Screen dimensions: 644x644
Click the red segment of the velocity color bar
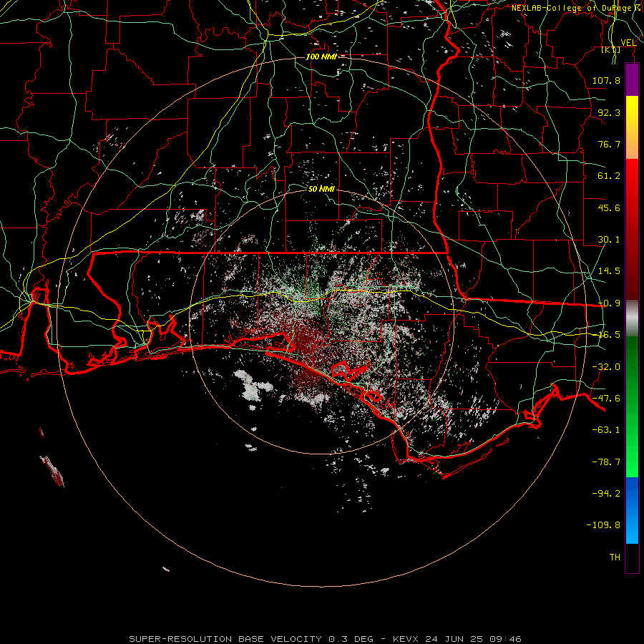(632, 229)
